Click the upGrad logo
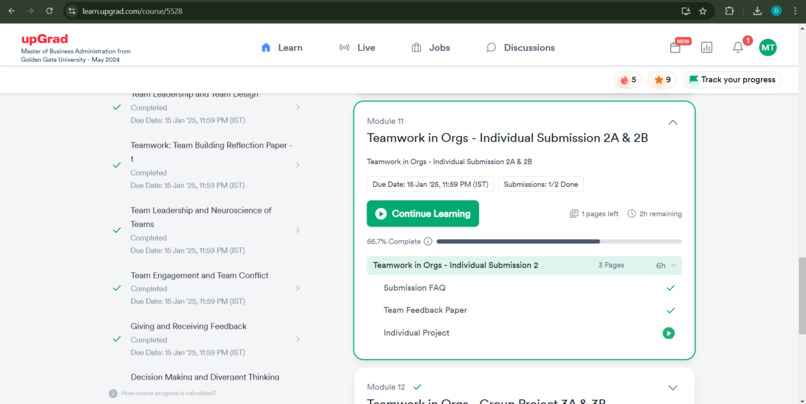Image resolution: width=806 pixels, height=404 pixels. [44, 39]
